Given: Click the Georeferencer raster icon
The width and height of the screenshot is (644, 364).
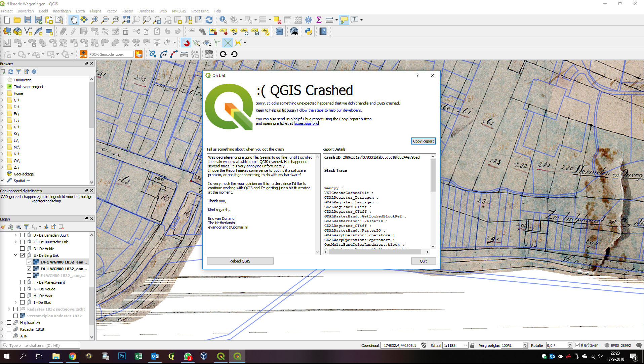Looking at the screenshot, I should 209,54.
